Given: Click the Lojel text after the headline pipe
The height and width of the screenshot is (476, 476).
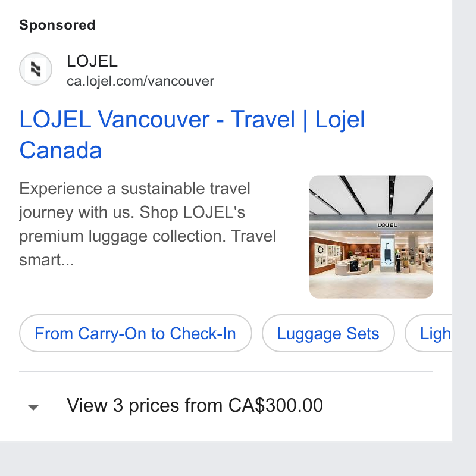Looking at the screenshot, I should (x=340, y=120).
